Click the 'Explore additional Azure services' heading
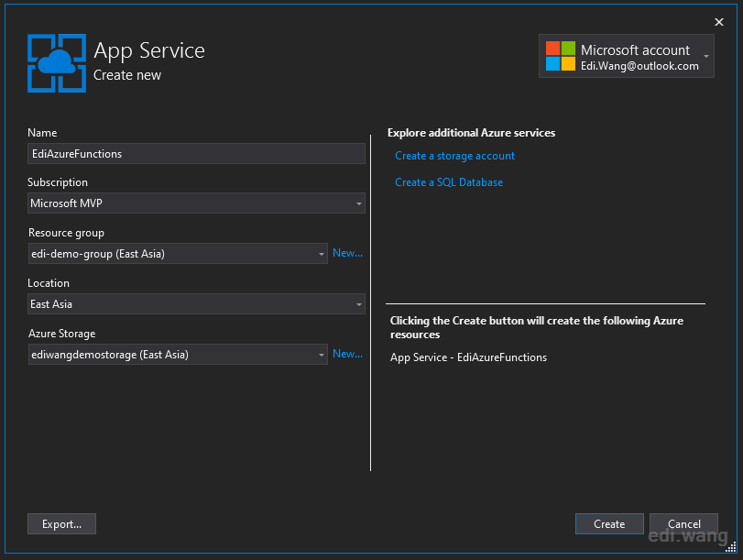Viewport: 743px width, 560px height. coord(471,133)
